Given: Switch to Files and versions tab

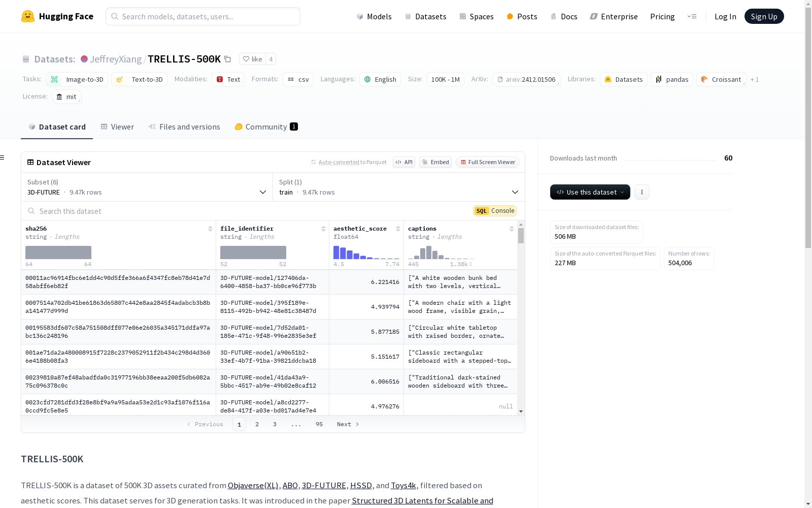Looking at the screenshot, I should coord(184,127).
